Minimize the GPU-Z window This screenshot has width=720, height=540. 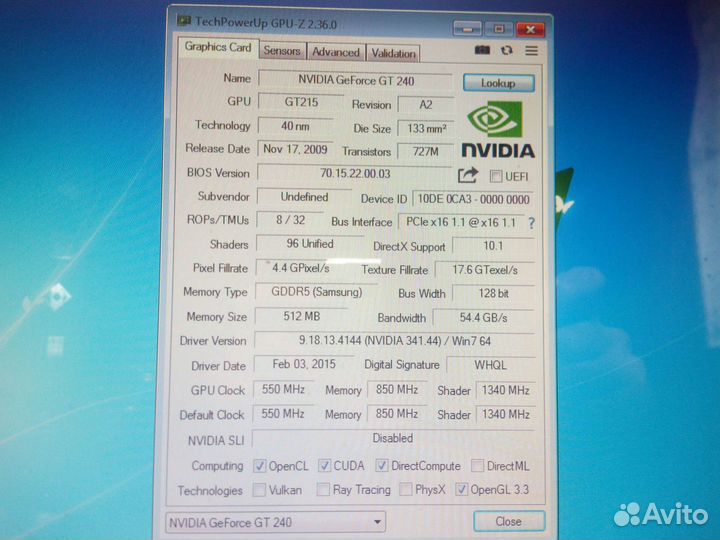click(x=468, y=29)
